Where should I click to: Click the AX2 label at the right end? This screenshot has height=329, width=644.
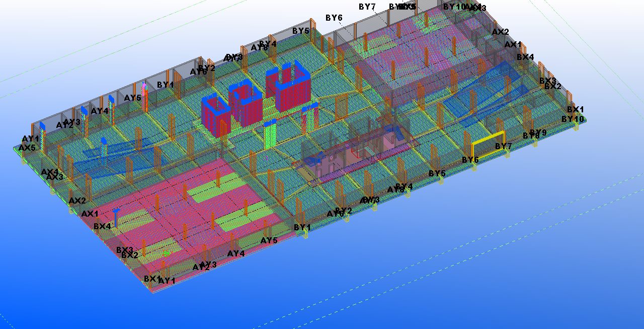(x=501, y=32)
